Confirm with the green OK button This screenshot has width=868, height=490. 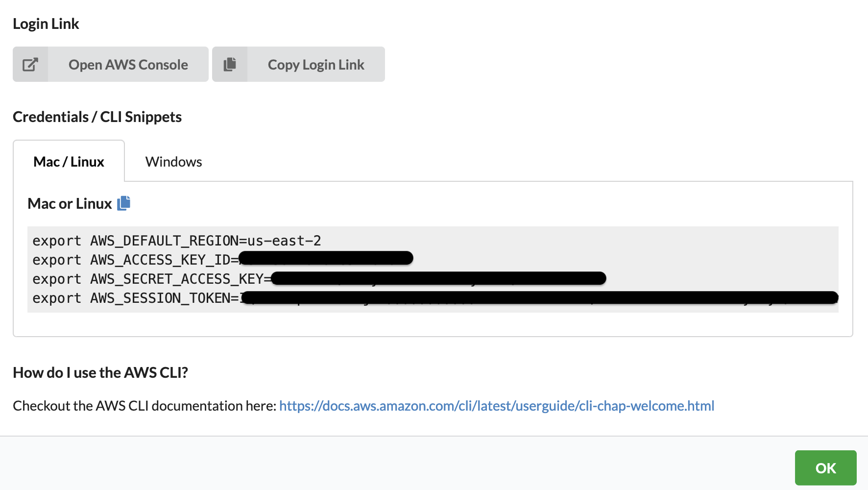pos(825,468)
